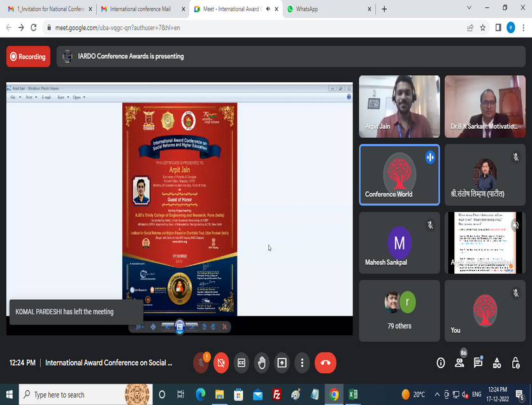Mute the Meet tab audio speaker icon
The height and width of the screenshot is (405, 532).
point(268,9)
